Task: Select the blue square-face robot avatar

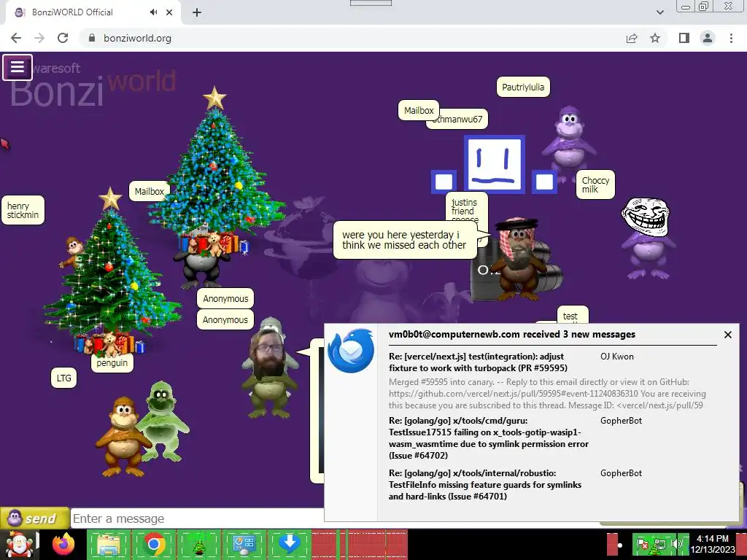Action: [495, 164]
